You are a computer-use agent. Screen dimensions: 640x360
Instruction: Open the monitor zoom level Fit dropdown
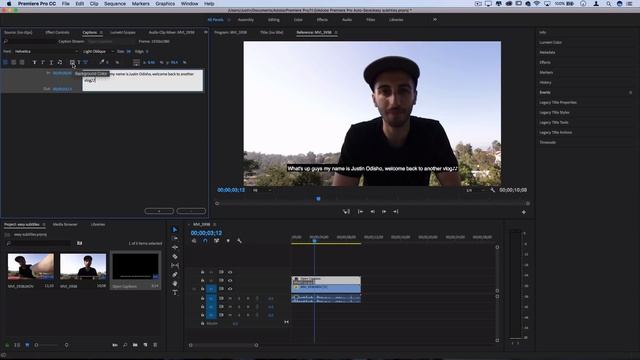tap(261, 190)
